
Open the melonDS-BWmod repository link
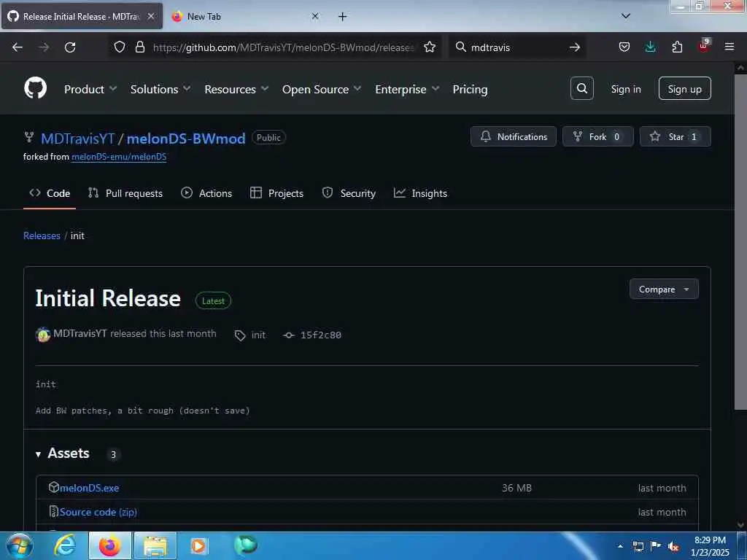point(186,139)
